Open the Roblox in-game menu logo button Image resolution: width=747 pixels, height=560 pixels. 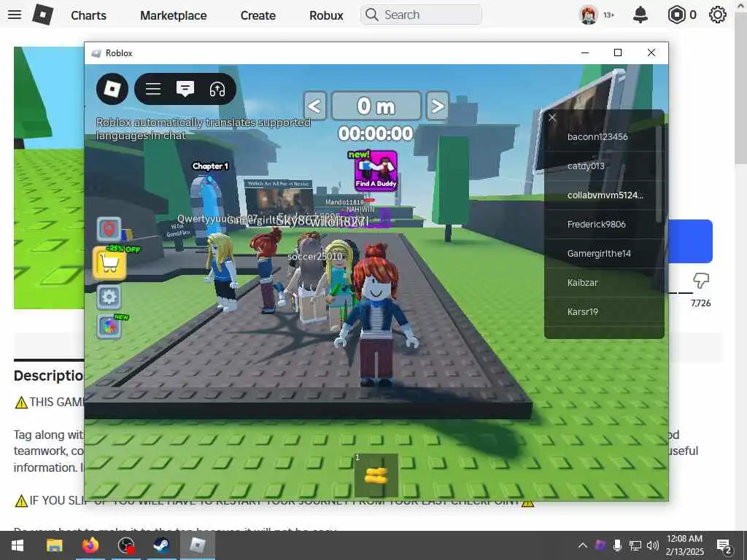coord(112,88)
